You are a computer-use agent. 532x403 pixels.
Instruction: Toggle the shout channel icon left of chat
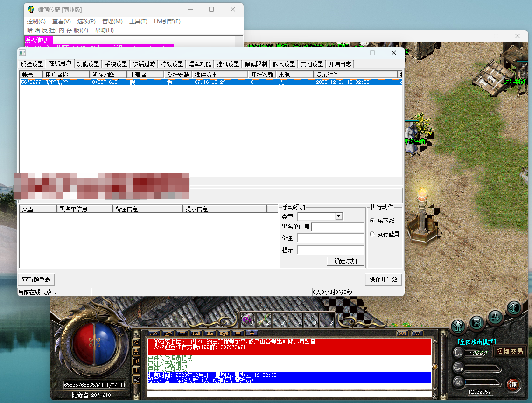[x=136, y=342]
